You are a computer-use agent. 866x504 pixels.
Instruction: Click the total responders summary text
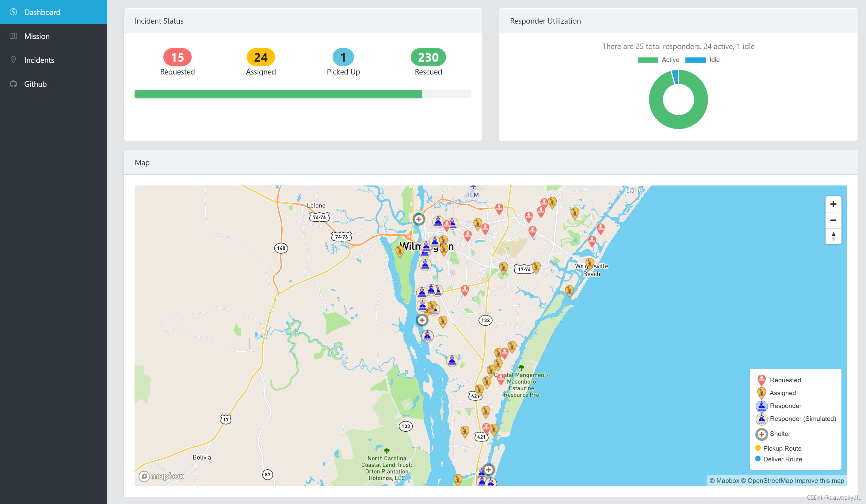pyautogui.click(x=678, y=46)
